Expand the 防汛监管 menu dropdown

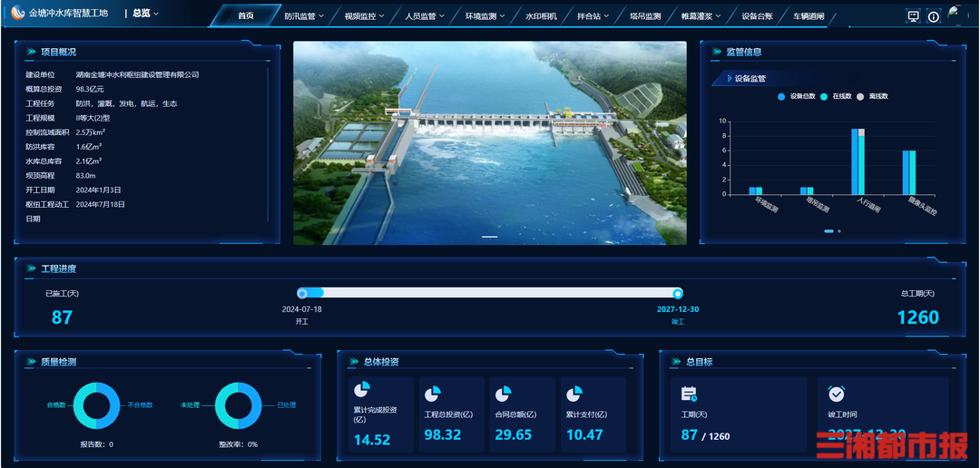pyautogui.click(x=303, y=16)
